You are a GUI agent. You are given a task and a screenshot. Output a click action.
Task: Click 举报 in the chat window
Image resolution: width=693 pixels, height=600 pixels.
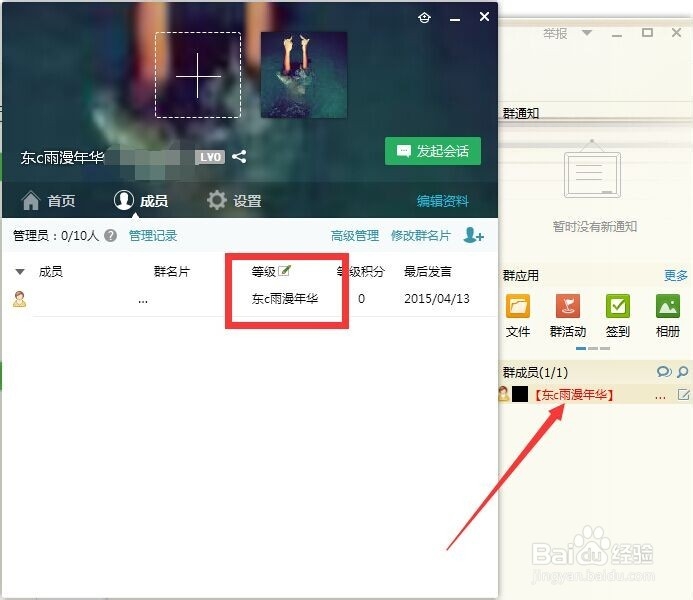click(x=555, y=33)
